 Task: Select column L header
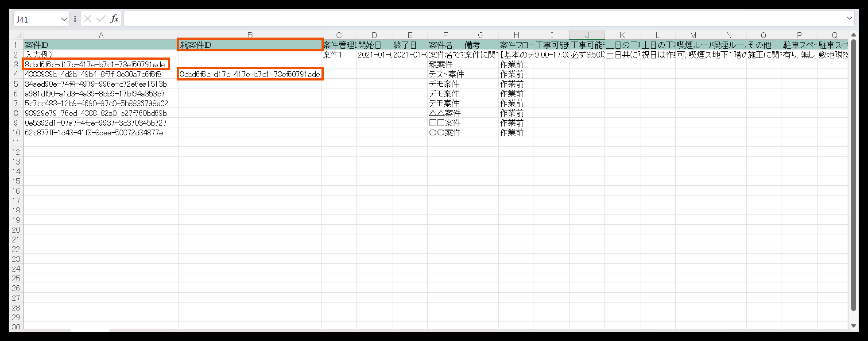click(658, 35)
